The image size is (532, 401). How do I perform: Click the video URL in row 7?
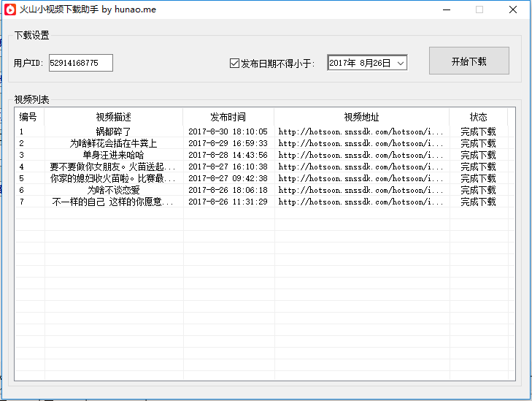click(361, 202)
